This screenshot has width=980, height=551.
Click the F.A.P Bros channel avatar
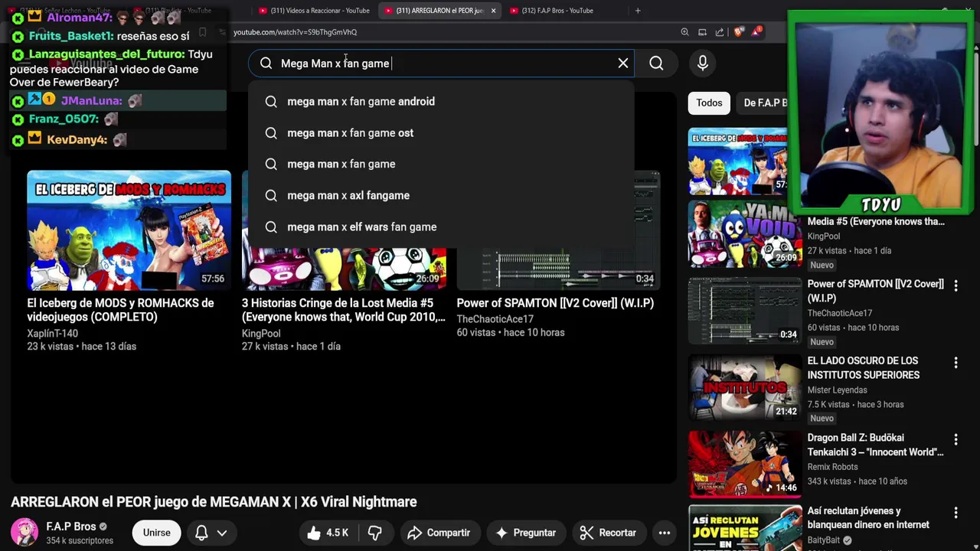coord(24,533)
